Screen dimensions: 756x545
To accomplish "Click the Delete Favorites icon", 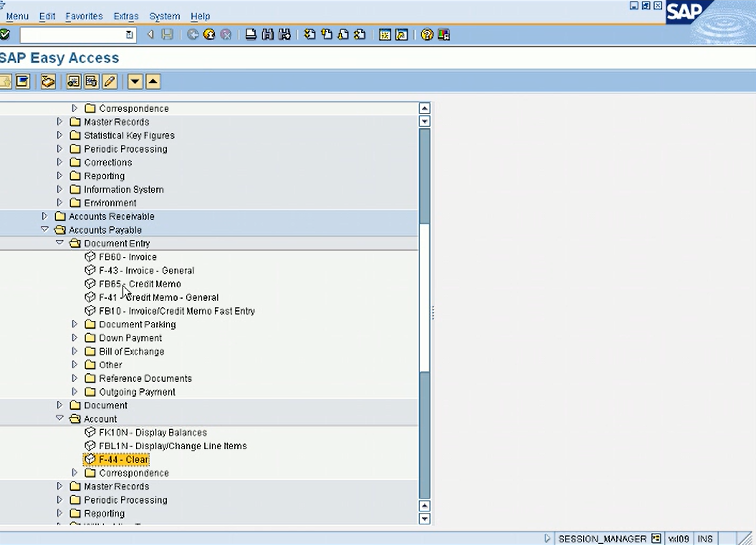I will [91, 82].
